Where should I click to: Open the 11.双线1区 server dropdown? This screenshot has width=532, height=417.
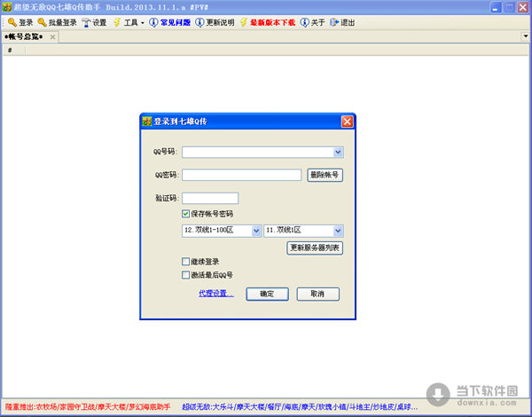tap(338, 231)
